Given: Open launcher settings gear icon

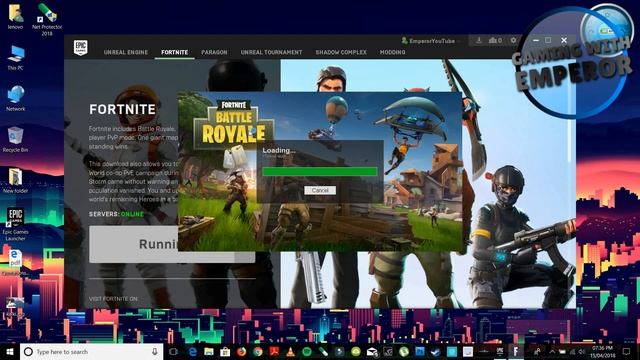Looking at the screenshot, I should [x=513, y=40].
